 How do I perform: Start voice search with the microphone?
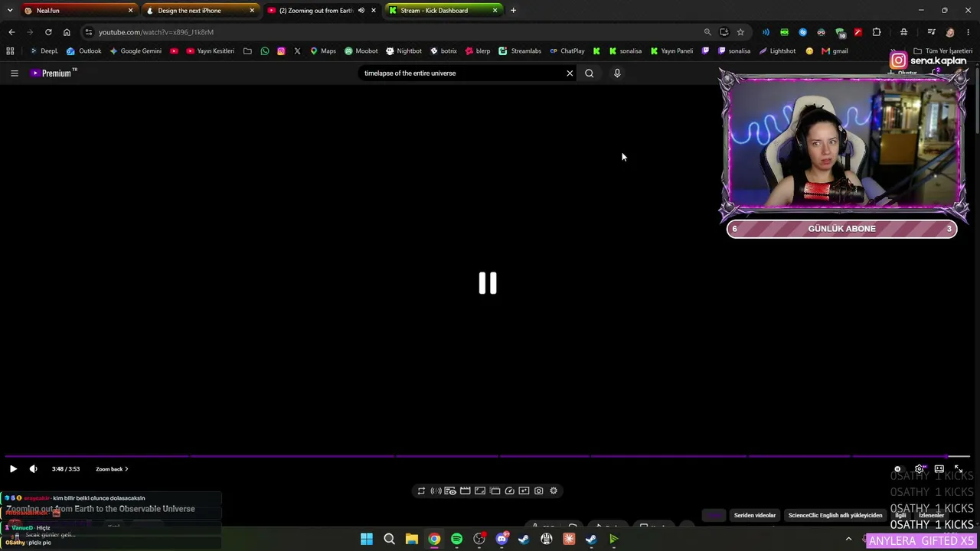click(x=617, y=73)
